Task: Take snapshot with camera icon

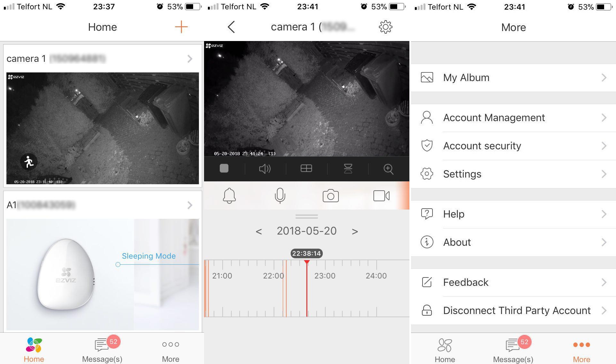Action: [x=330, y=196]
